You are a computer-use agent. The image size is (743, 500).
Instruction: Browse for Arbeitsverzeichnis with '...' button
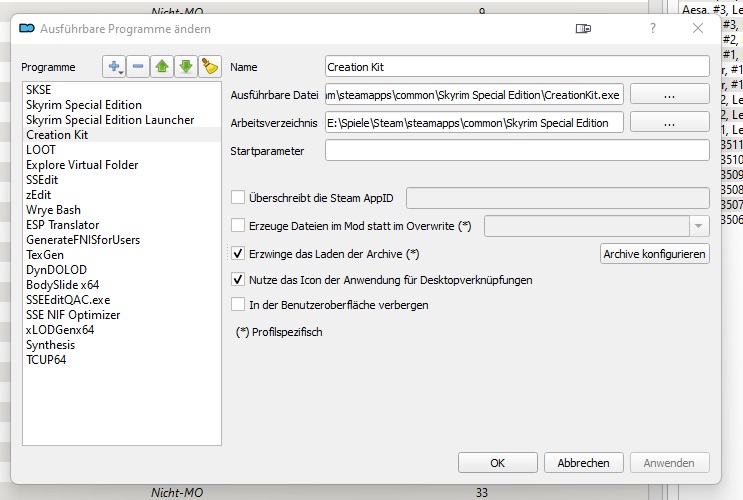click(x=669, y=123)
